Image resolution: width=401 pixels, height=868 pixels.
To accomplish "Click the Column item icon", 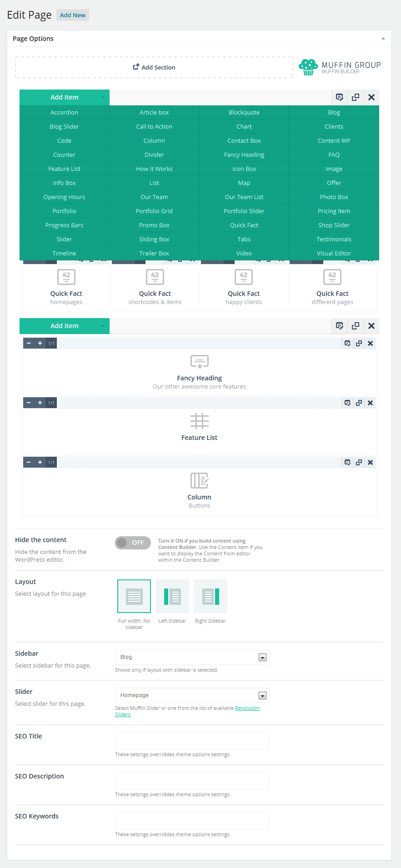I will tap(200, 480).
